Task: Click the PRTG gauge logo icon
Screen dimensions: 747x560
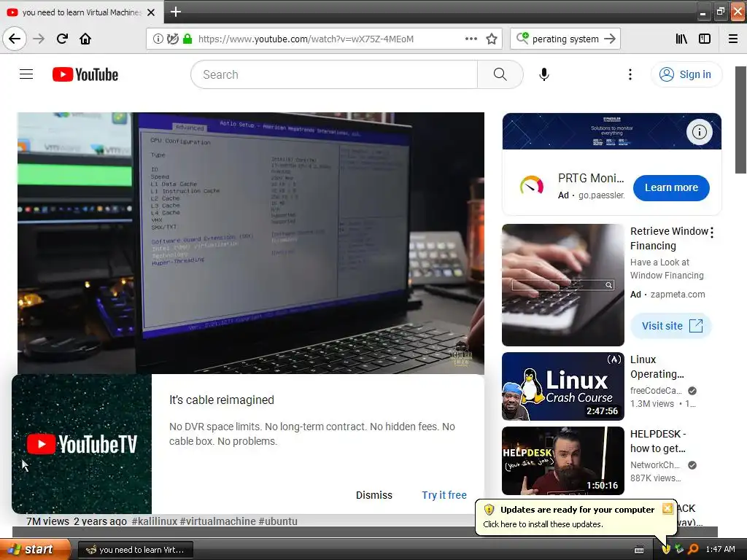Action: (532, 186)
